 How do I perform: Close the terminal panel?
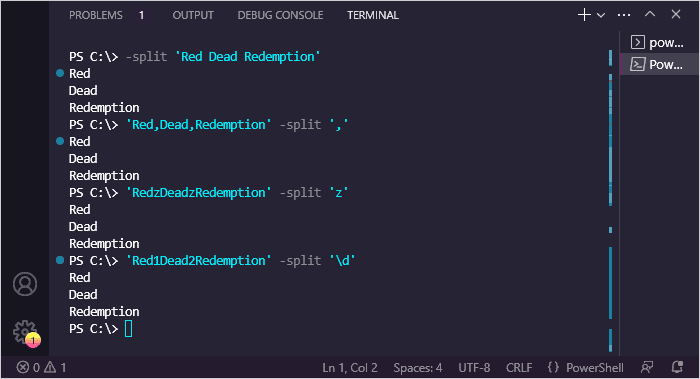tap(676, 14)
